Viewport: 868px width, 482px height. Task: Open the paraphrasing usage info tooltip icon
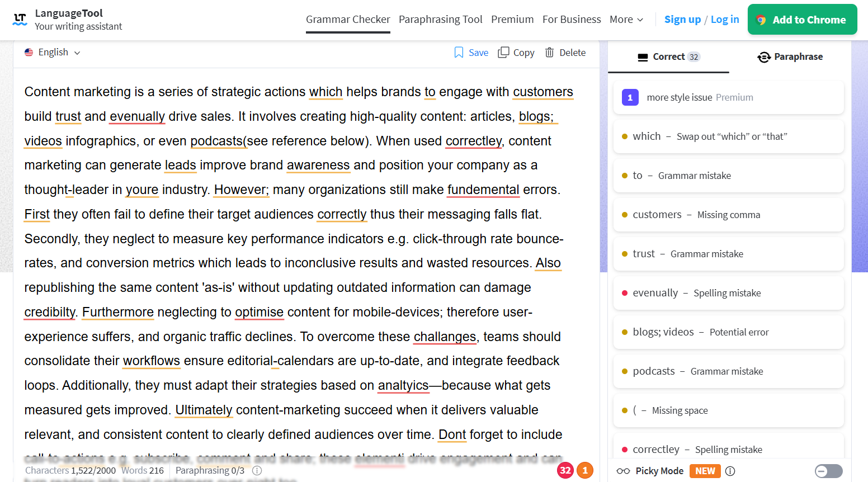point(257,470)
